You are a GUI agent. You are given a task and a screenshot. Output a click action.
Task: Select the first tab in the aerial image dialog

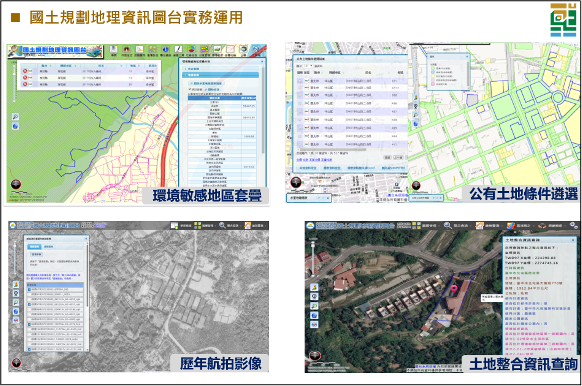35,246
